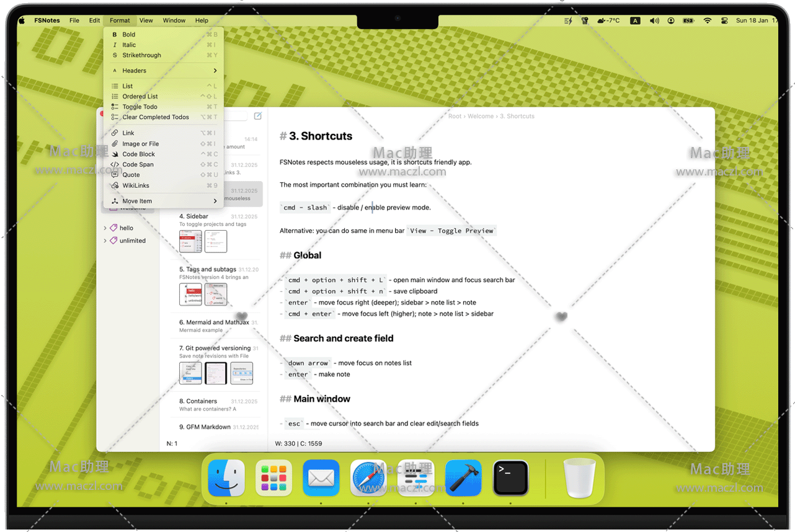Image resolution: width=795 pixels, height=532 pixels.
Task: Open FSNotes from the Dock
Action: point(415,478)
